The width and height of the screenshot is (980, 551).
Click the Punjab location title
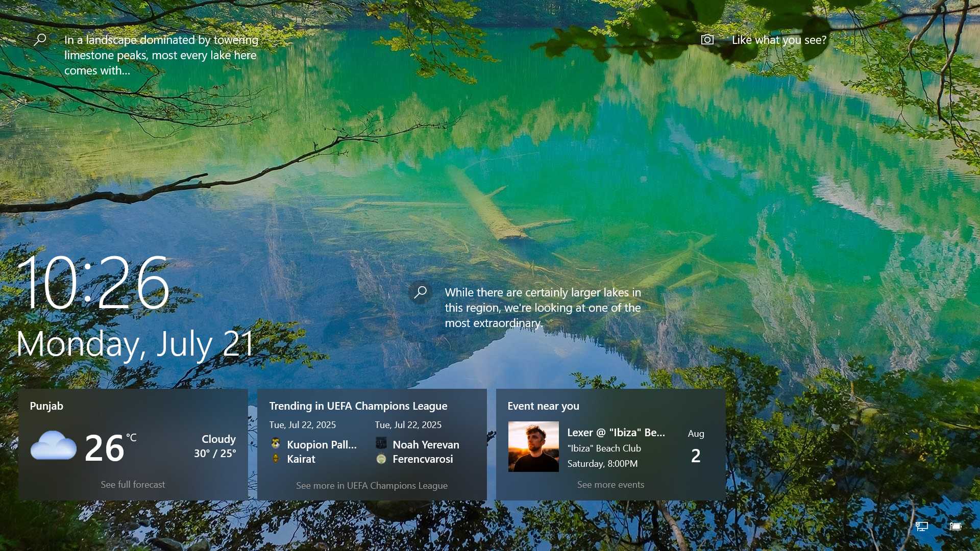pyautogui.click(x=46, y=406)
